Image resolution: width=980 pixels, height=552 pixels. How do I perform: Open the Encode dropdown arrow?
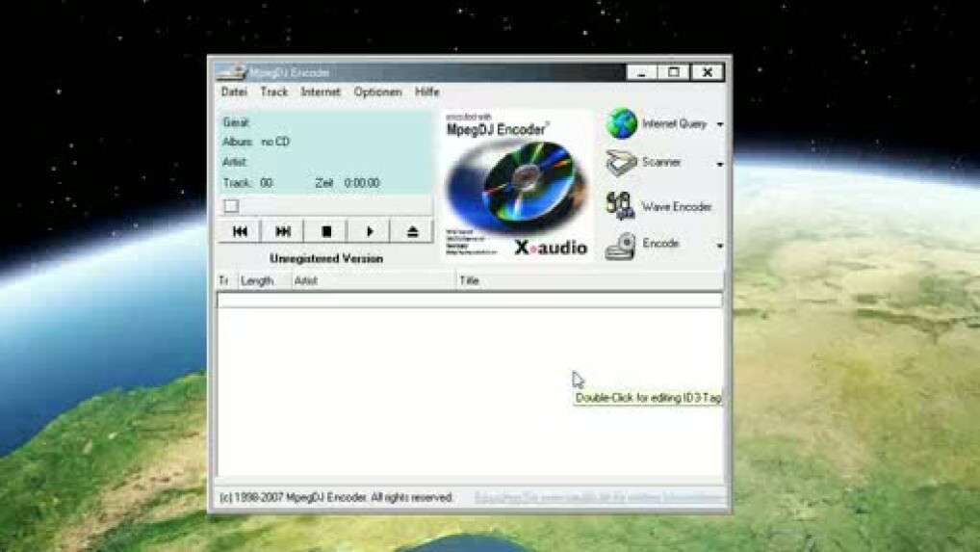(719, 247)
